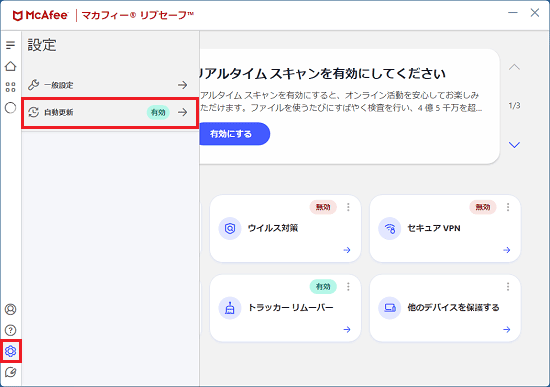The height and width of the screenshot is (387, 550).
Task: Open three-dot menu on セキュア VPN card
Action: coord(508,207)
